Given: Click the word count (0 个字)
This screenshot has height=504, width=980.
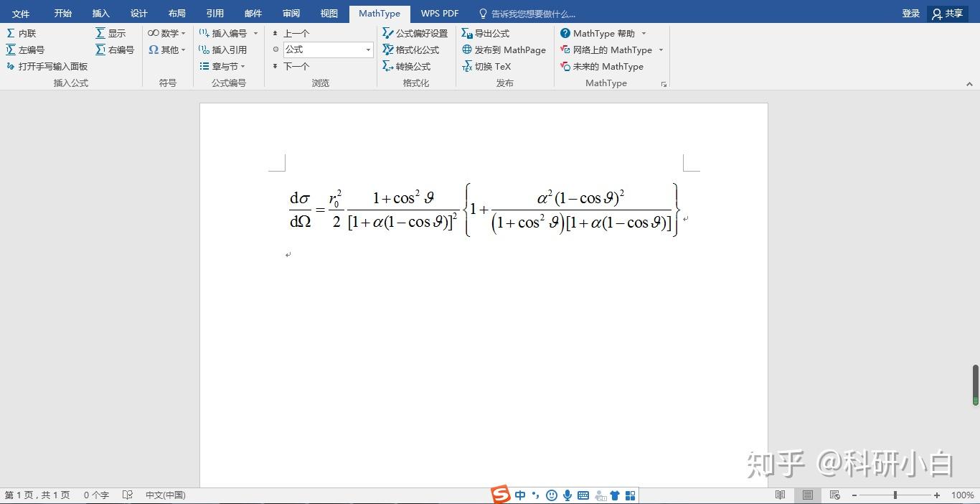Looking at the screenshot, I should tap(96, 495).
